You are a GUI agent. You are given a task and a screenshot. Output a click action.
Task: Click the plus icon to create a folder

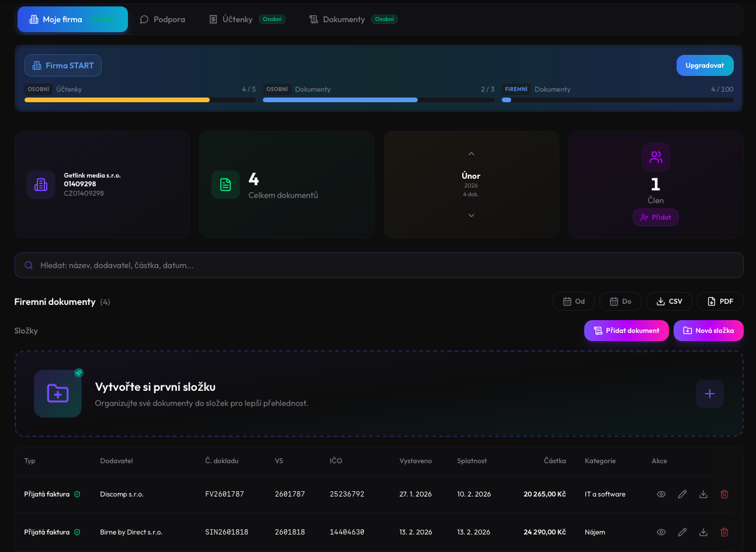point(709,394)
